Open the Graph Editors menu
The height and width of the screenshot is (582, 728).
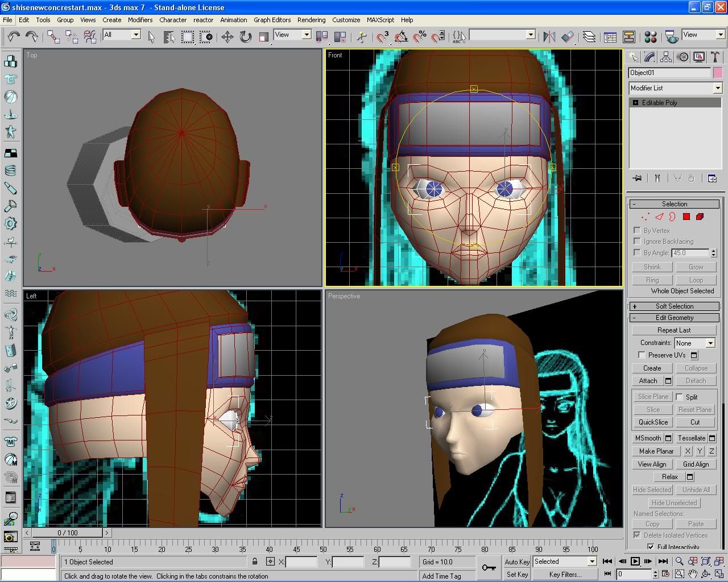coord(272,19)
